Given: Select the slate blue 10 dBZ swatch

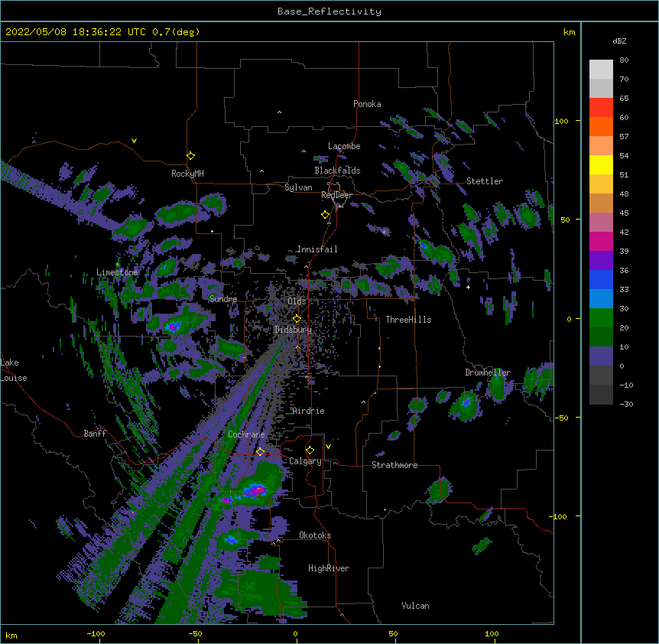Looking at the screenshot, I should tap(601, 356).
